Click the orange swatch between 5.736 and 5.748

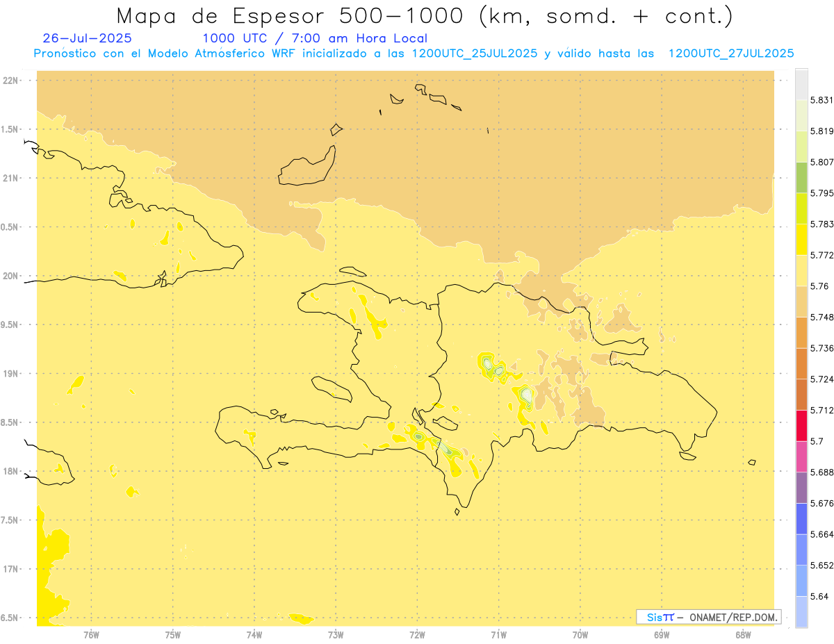[801, 333]
